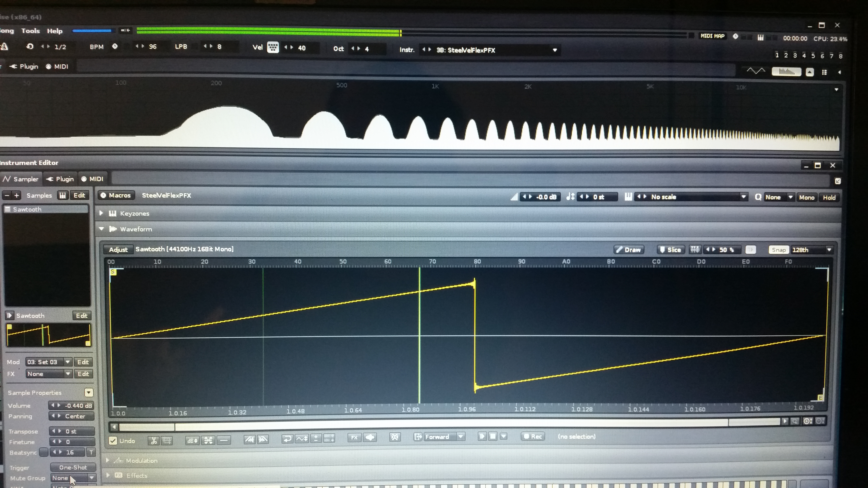The width and height of the screenshot is (868, 488).
Task: Switch to the Plugin tab in Instrument Editor
Action: click(x=60, y=179)
